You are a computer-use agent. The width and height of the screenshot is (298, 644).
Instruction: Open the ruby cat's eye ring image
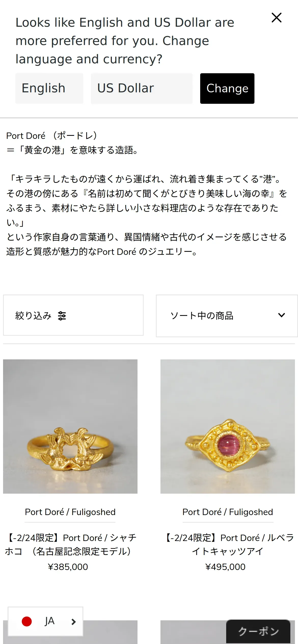[228, 426]
